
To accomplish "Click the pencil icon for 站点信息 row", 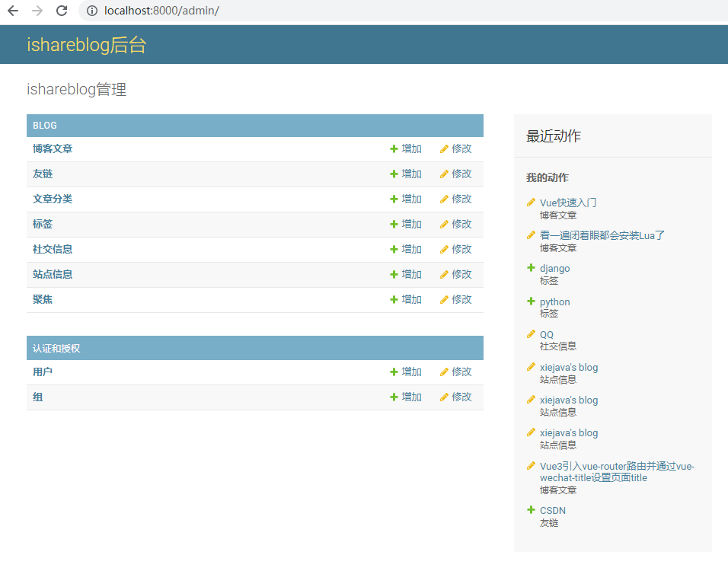I will click(444, 275).
